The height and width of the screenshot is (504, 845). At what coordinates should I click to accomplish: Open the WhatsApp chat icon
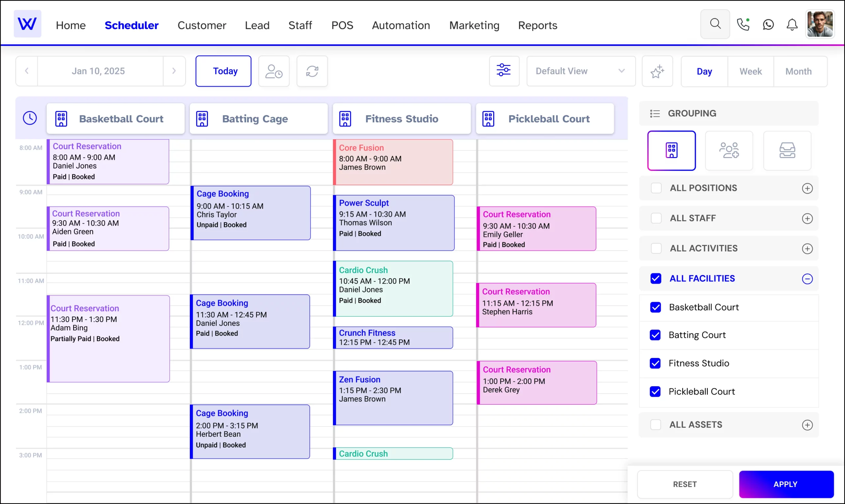coord(768,24)
